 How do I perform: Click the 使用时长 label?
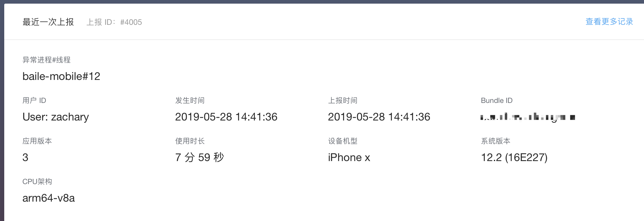190,141
